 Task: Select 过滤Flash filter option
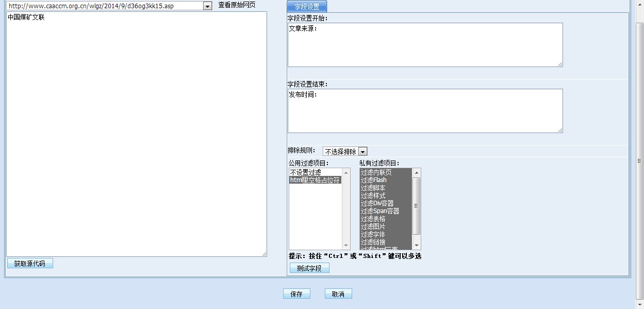pos(374,180)
